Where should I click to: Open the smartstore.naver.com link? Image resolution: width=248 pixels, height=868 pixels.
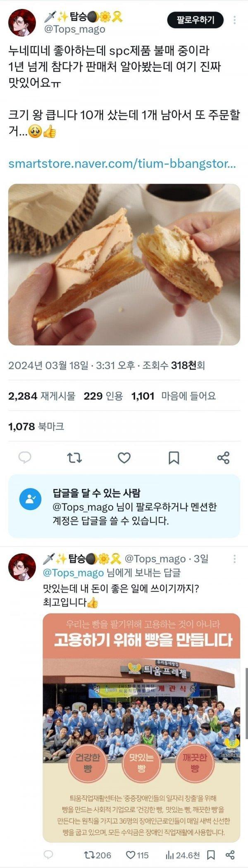[122, 164]
